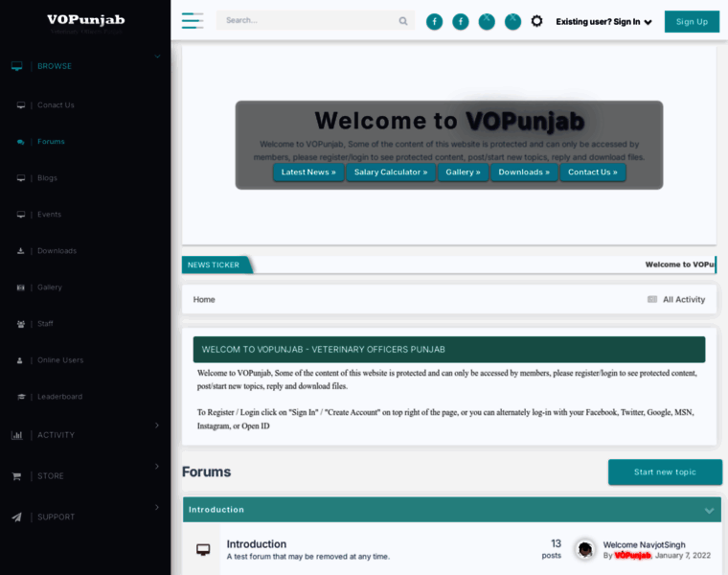This screenshot has height=575, width=728.
Task: Expand the Store section arrow
Action: [x=157, y=466]
